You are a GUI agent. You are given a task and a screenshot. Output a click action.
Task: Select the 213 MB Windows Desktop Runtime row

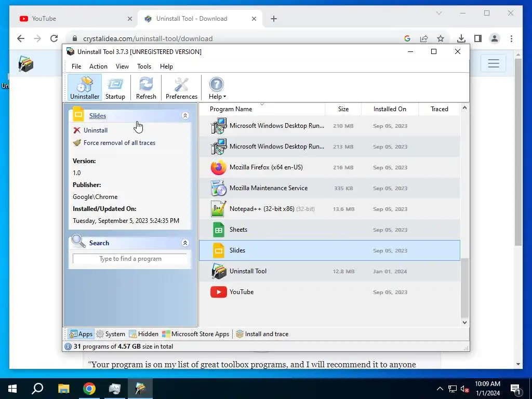coord(329,147)
